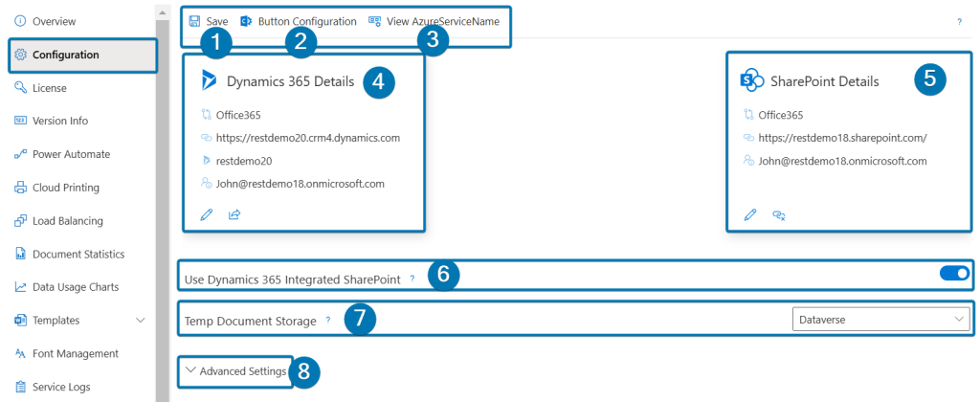Viewport: 980px width, 402px height.
Task: Click Button Configuration label in toolbar
Action: pos(307,21)
